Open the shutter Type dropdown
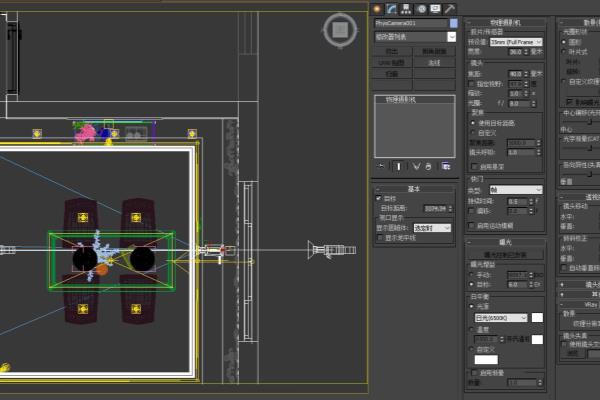The width and height of the screenshot is (600, 400). (516, 189)
